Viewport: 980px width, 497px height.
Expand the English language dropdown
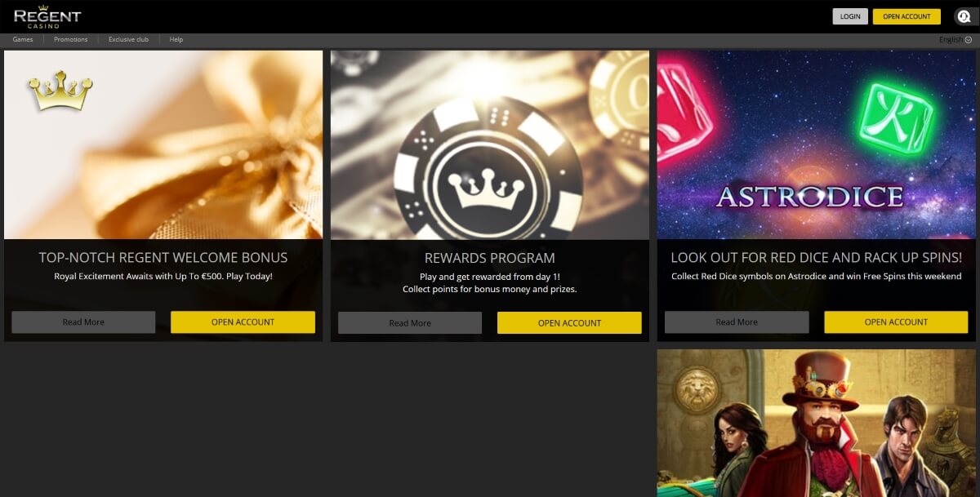[x=955, y=39]
